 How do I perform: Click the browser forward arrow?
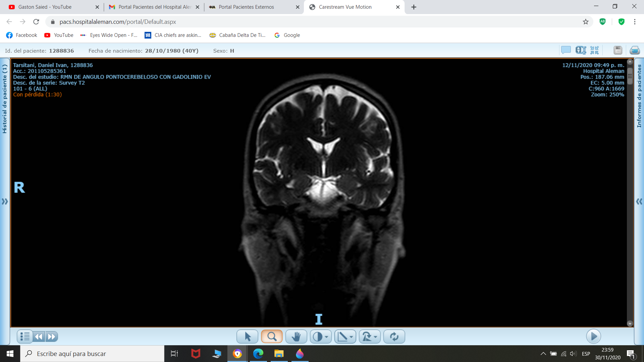pyautogui.click(x=22, y=22)
